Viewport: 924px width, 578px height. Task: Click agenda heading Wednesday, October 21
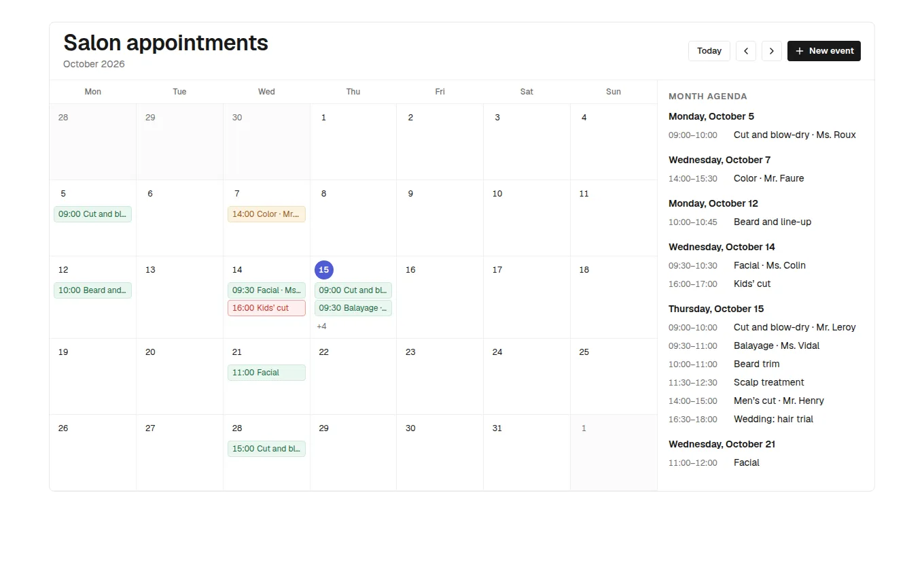tap(722, 444)
